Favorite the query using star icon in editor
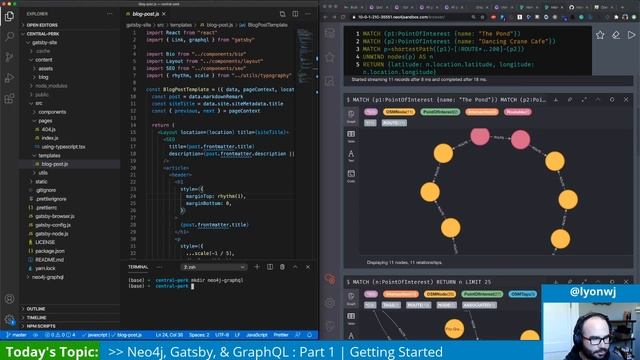Image resolution: width=640 pixels, height=360 pixels. [x=600, y=35]
